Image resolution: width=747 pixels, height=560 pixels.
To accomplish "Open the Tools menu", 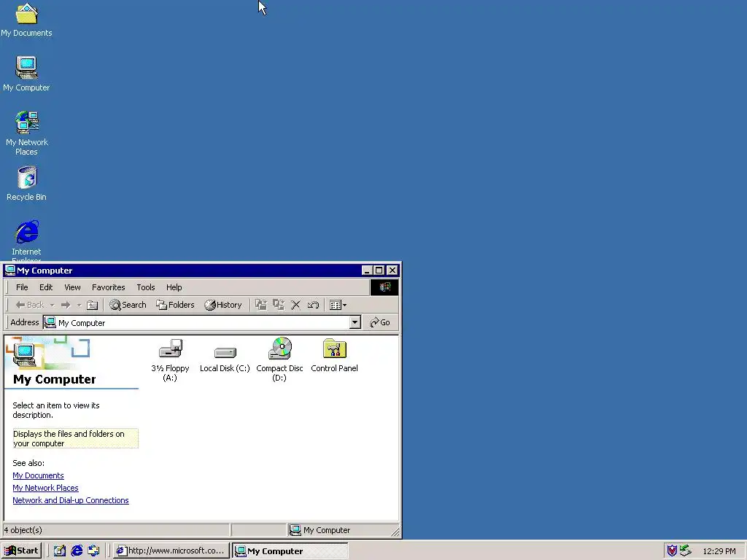I will 146,287.
